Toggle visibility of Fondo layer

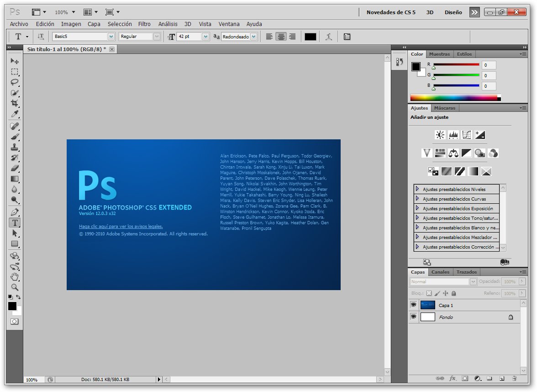[413, 317]
